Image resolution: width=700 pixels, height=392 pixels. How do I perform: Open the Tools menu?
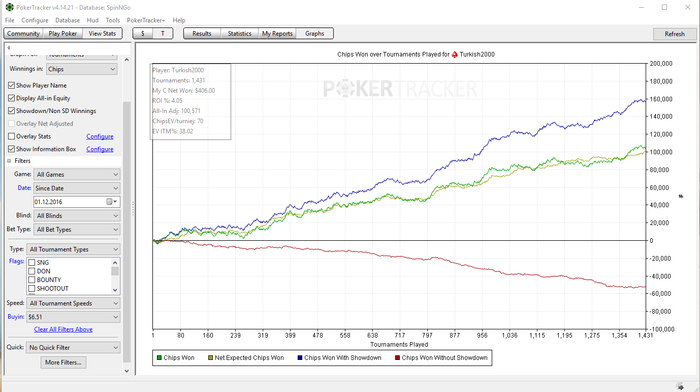[112, 20]
